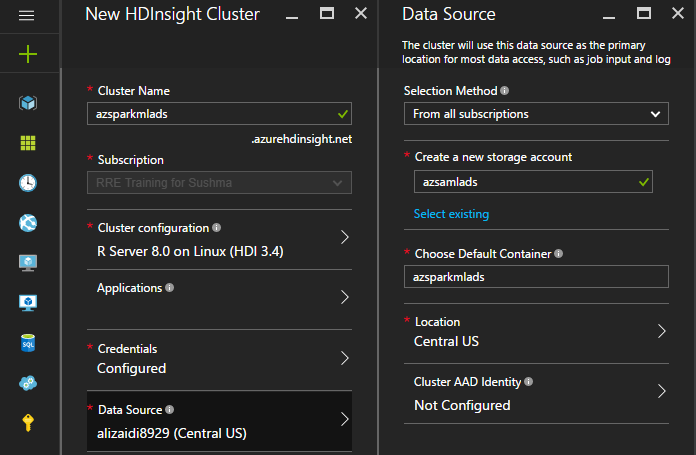Open All resources grid icon

tap(28, 142)
